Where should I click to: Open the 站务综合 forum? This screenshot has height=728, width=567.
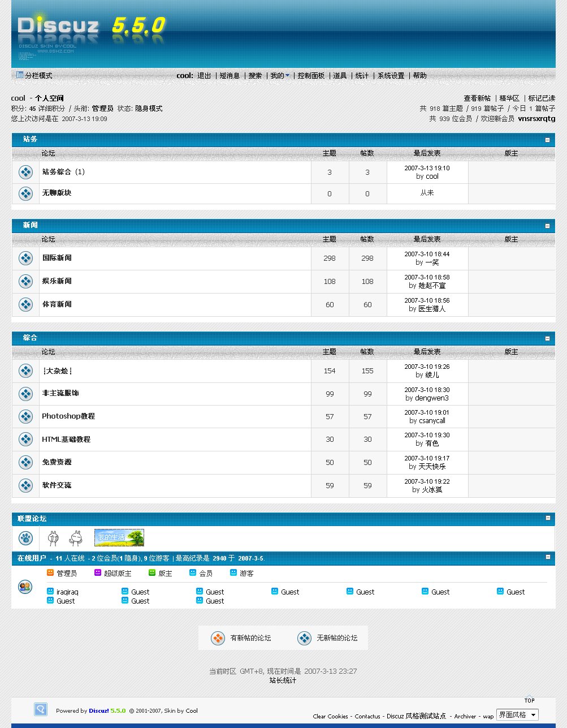57,172
